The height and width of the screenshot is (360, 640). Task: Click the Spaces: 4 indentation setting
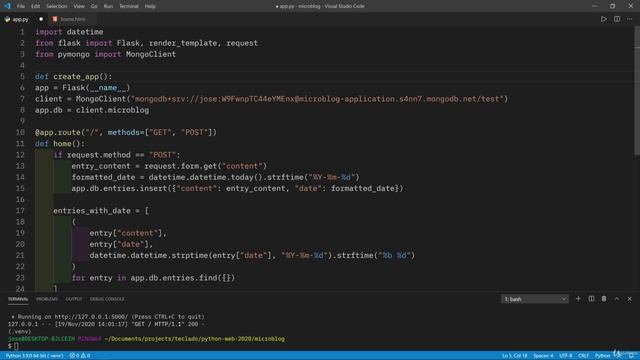543,356
